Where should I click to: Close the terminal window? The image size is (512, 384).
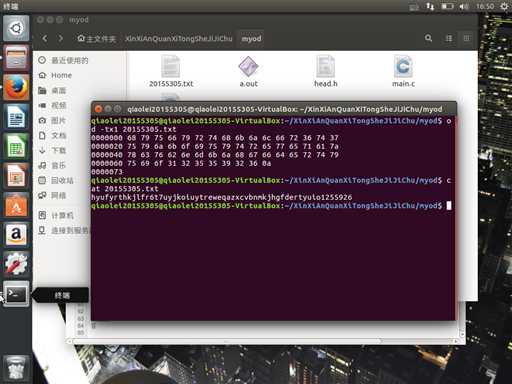pyautogui.click(x=98, y=109)
